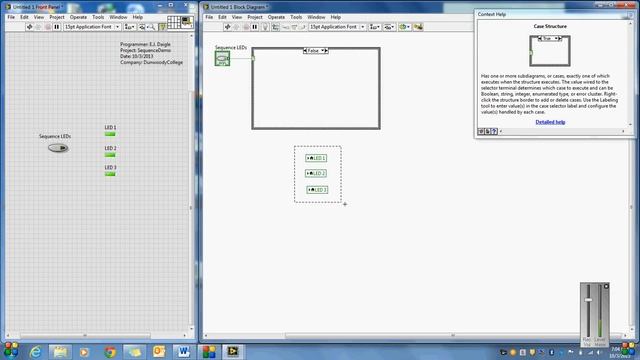This screenshot has height=360, width=640.
Task: Open Help menu in Block Diagram
Action: [x=336, y=17]
